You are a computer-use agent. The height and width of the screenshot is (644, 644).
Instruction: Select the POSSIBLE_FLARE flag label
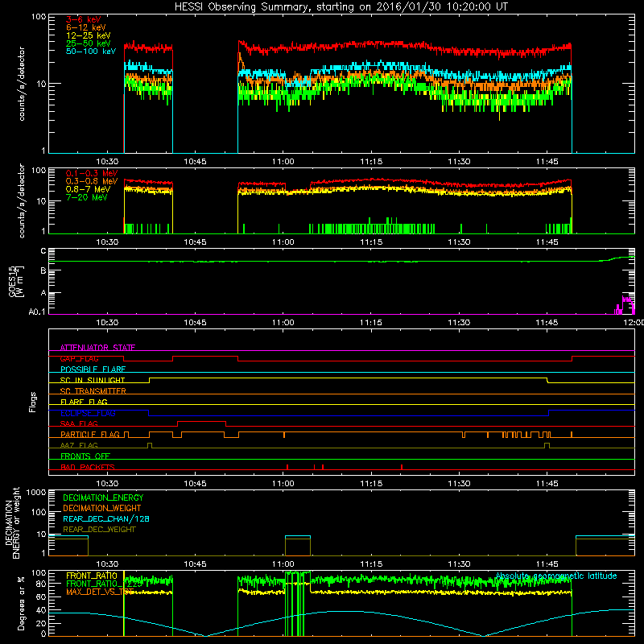pyautogui.click(x=93, y=369)
